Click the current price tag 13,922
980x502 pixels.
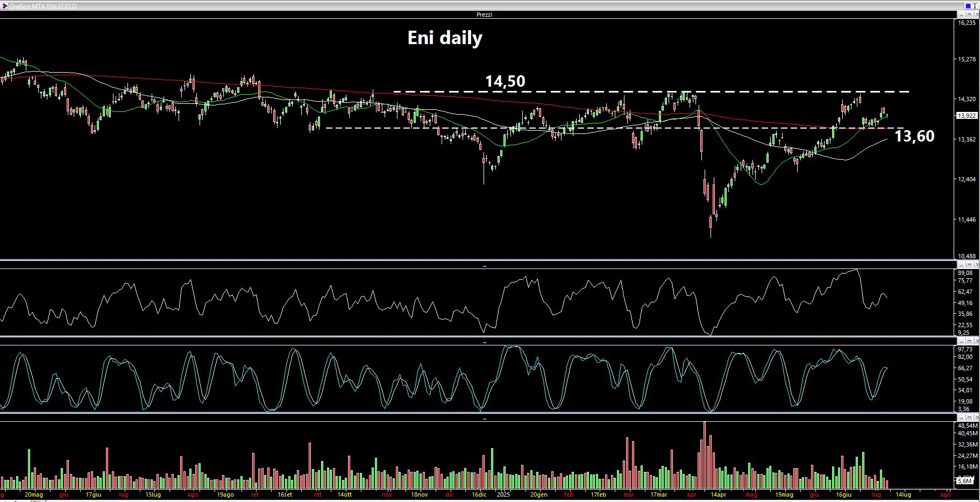tap(967, 116)
